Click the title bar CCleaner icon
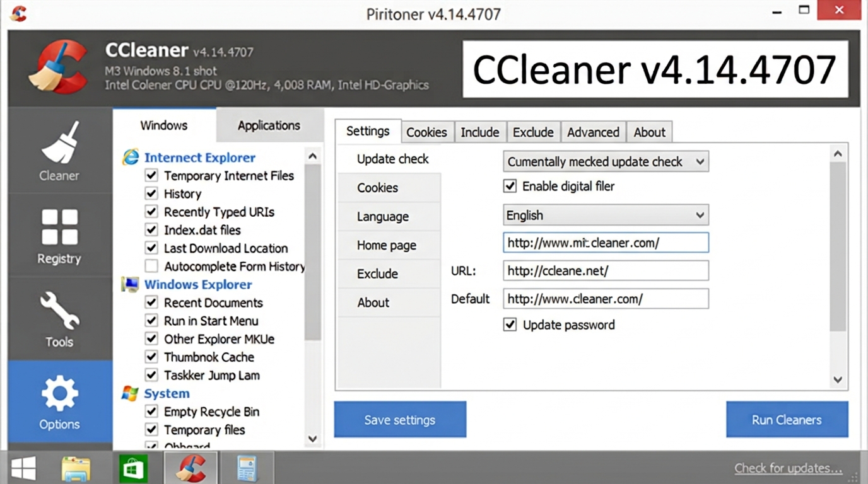This screenshot has width=868, height=484. [x=19, y=13]
